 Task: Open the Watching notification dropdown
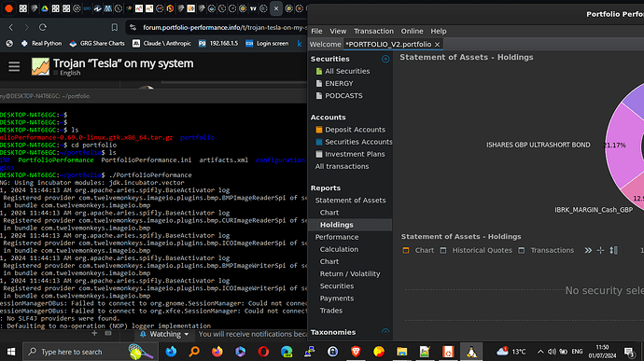coord(164,334)
